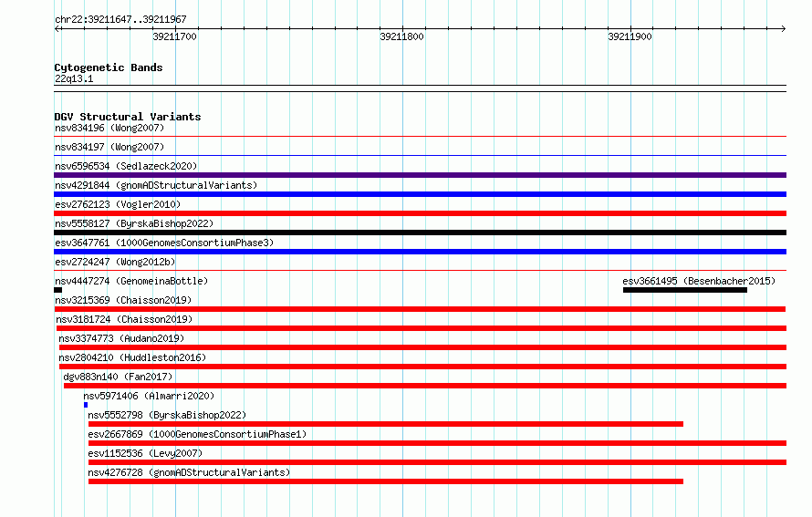Select small black block under nsv4447274

pos(58,290)
